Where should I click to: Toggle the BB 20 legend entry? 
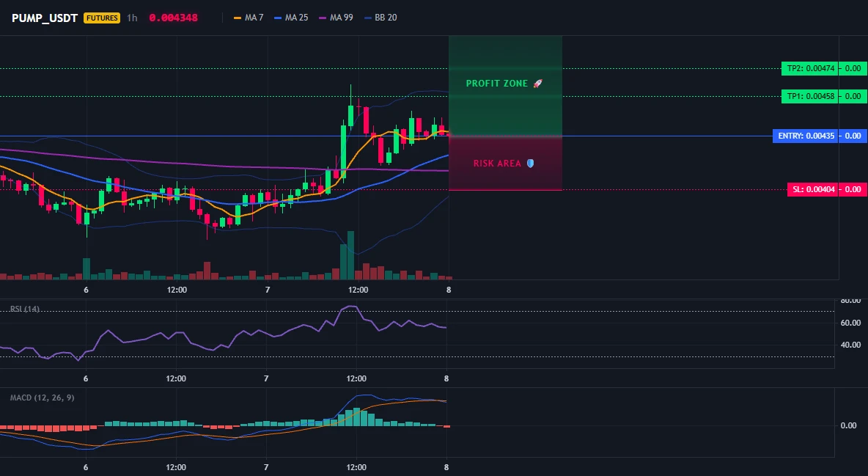click(x=380, y=18)
